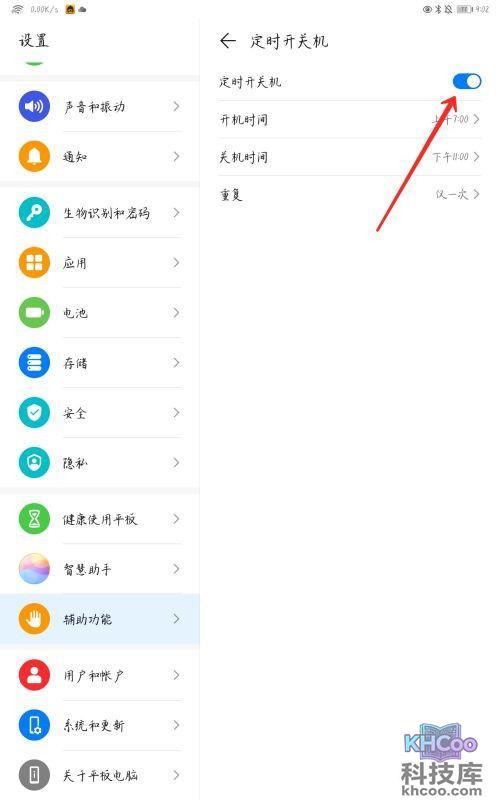Expand 关机时间 setting chevron
Screen dimensions: 500x800
point(477,157)
